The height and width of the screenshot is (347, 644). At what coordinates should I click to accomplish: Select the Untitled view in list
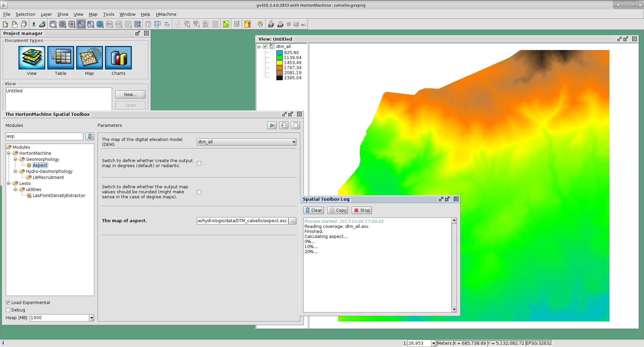pos(14,91)
